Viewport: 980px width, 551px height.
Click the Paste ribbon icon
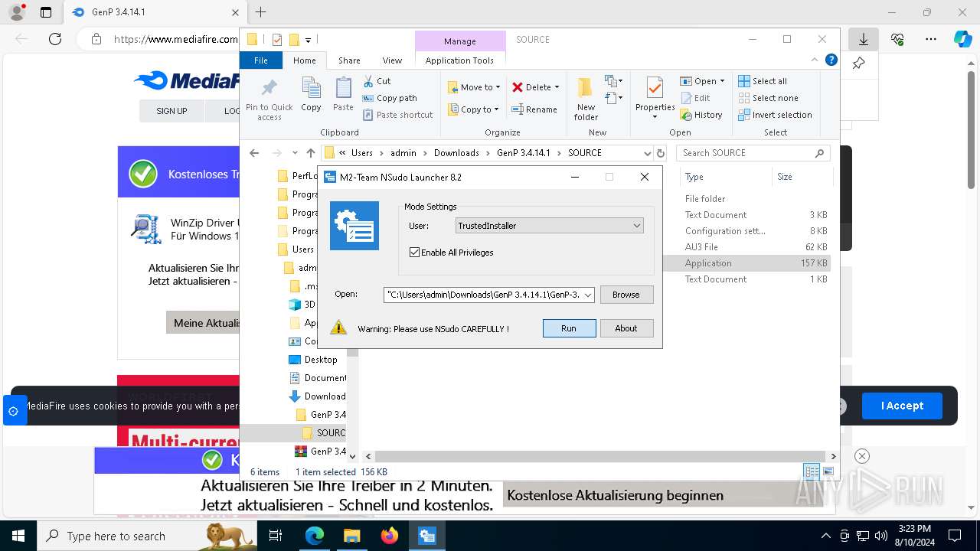click(x=343, y=95)
